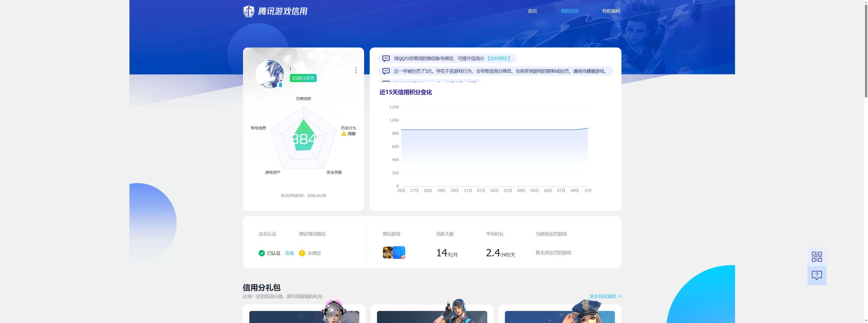
Task: Click the 安全贡献 radar label
Action: point(334,172)
